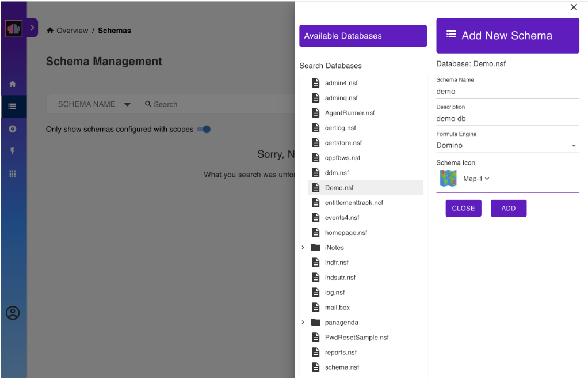This screenshot has width=588, height=379.
Task: Expand the panagenda folder chevron
Action: pos(303,323)
